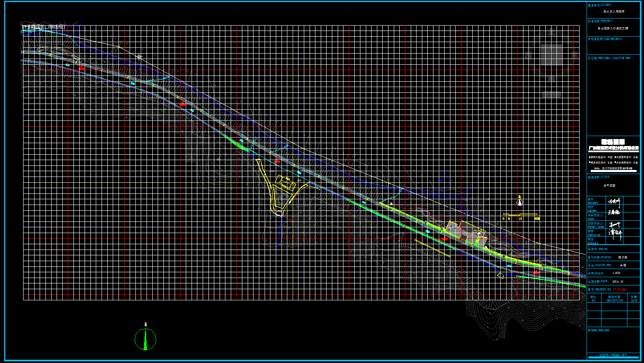
Task: Click the 南 (south) label on the ViewCube
Action: pos(552,78)
